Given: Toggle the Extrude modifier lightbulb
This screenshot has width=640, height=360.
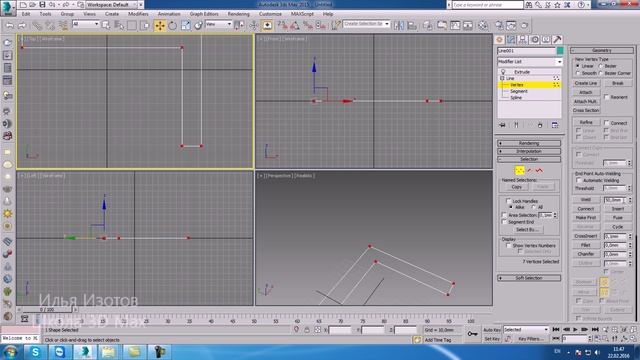Looking at the screenshot, I should (x=503, y=72).
